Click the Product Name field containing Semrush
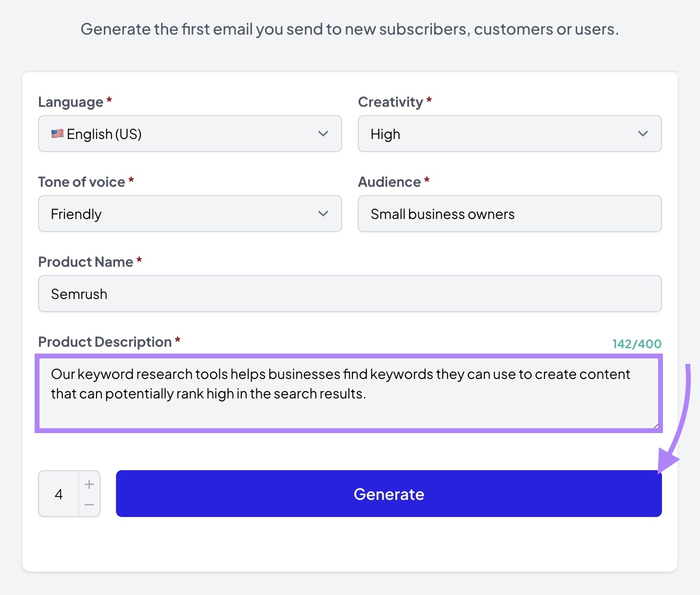The image size is (700, 595). (350, 294)
